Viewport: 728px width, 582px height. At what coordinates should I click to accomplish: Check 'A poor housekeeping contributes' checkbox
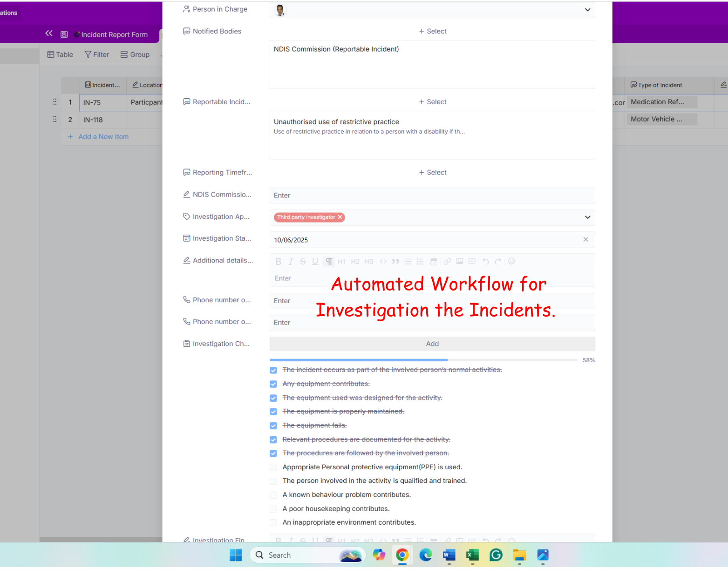(273, 509)
